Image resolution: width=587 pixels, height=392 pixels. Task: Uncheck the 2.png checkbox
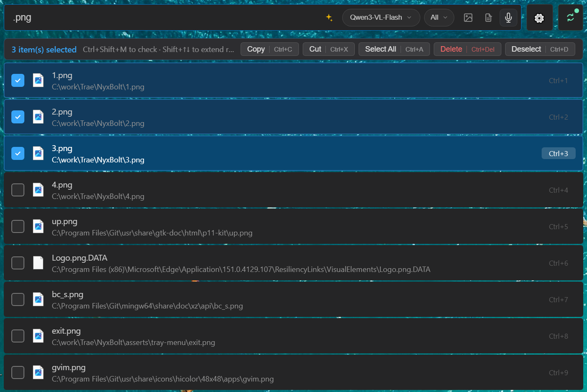point(18,117)
